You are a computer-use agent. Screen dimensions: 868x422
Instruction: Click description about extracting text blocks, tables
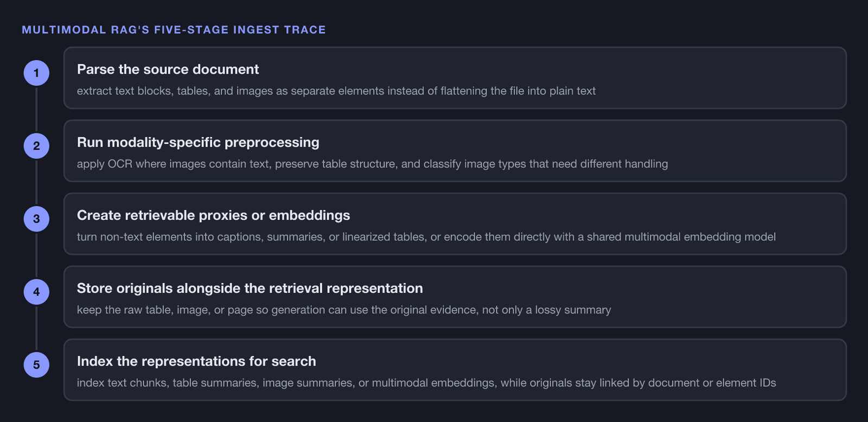coord(336,91)
